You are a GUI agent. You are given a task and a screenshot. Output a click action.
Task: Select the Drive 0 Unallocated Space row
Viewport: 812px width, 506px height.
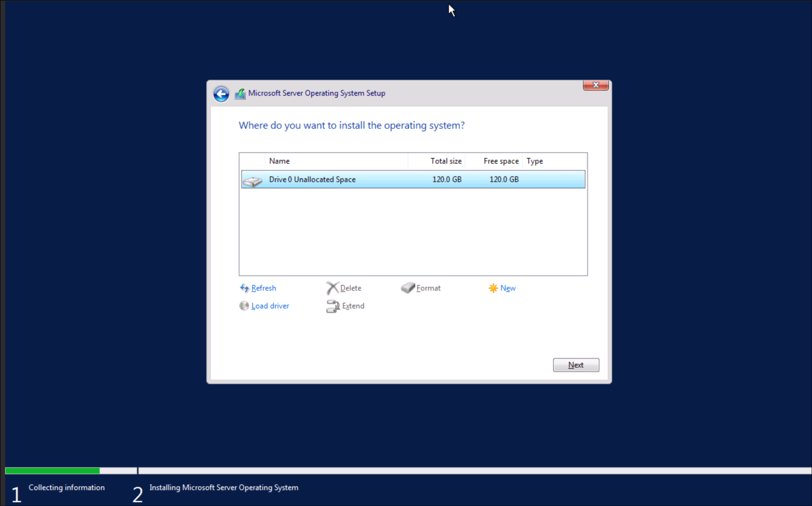[x=412, y=180]
